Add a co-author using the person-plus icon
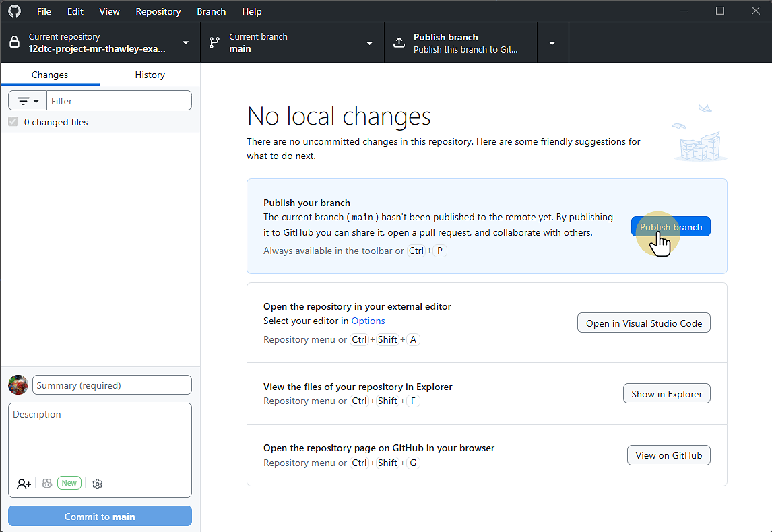Image resolution: width=772 pixels, height=532 pixels. pyautogui.click(x=24, y=484)
